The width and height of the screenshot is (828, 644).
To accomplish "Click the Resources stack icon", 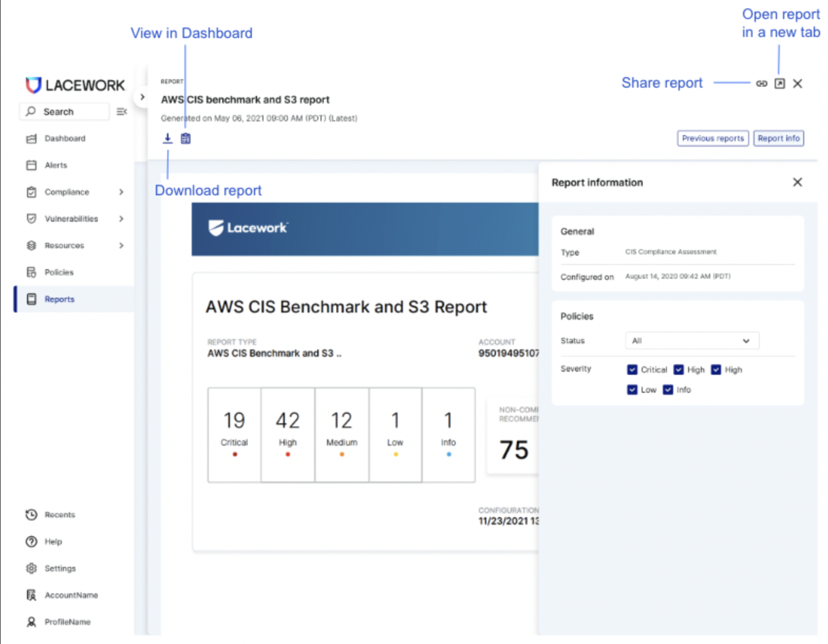I will coord(32,245).
